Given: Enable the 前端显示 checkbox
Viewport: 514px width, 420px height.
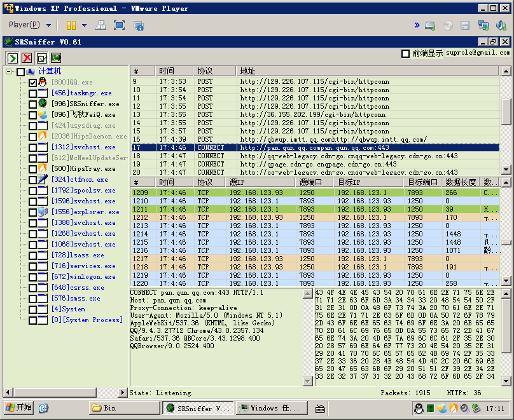Looking at the screenshot, I should pyautogui.click(x=406, y=53).
